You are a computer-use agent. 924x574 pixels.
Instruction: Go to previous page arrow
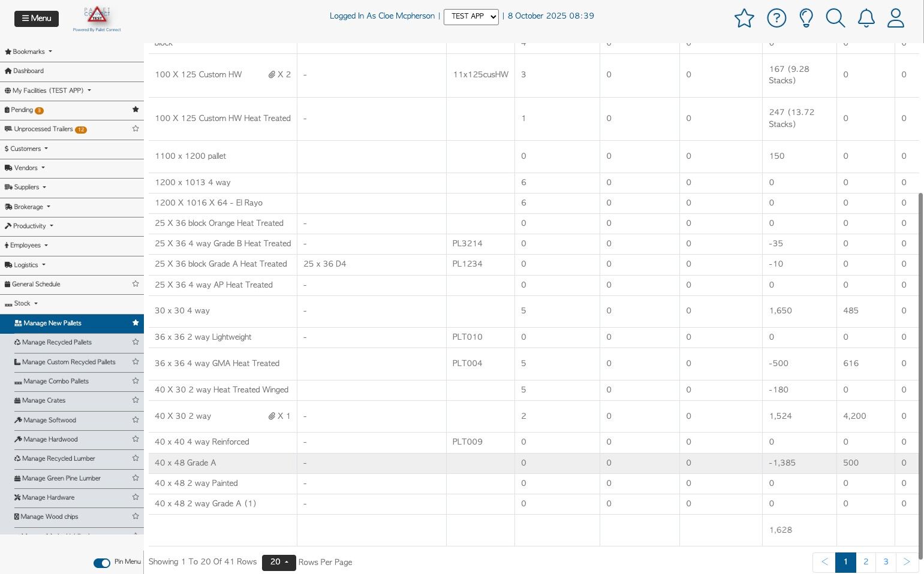[824, 562]
